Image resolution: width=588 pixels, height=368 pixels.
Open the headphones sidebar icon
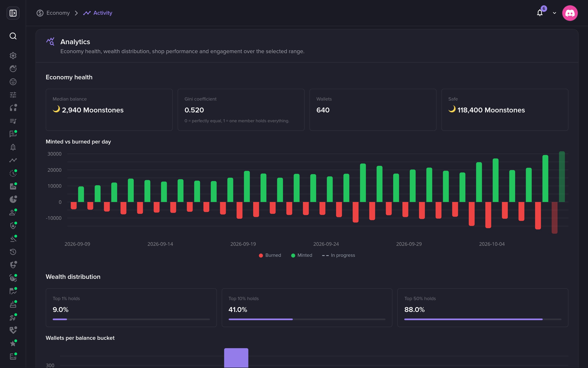13,108
